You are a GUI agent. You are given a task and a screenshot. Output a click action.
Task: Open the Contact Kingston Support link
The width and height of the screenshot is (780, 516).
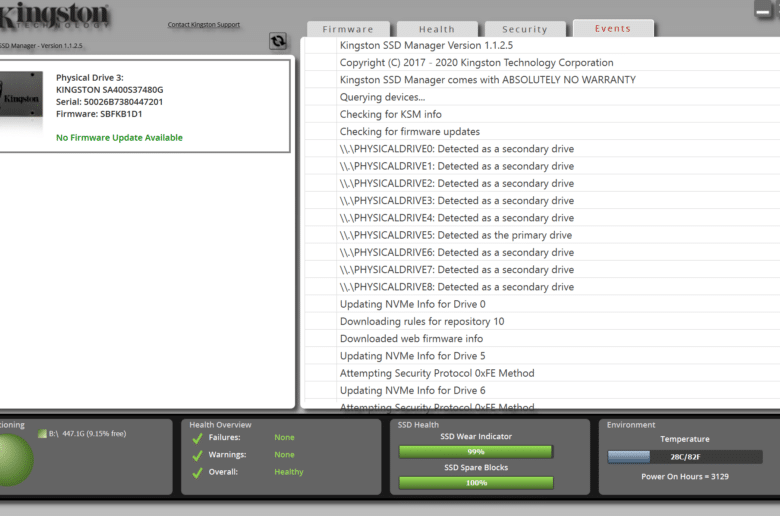(x=203, y=24)
